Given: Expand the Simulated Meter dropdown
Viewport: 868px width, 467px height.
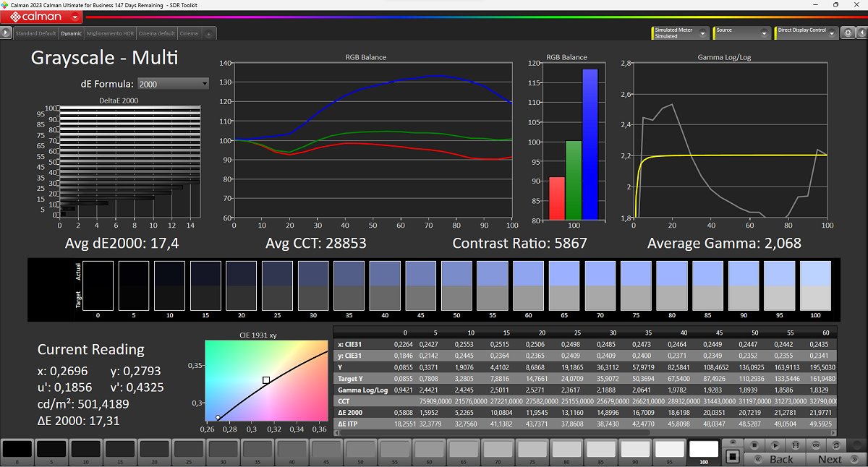Looking at the screenshot, I should 702,33.
